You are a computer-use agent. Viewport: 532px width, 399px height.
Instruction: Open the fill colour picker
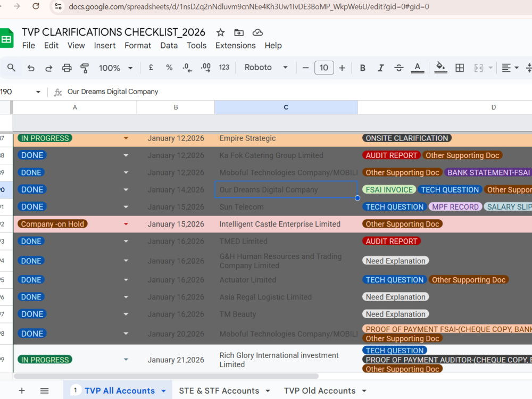tap(440, 68)
